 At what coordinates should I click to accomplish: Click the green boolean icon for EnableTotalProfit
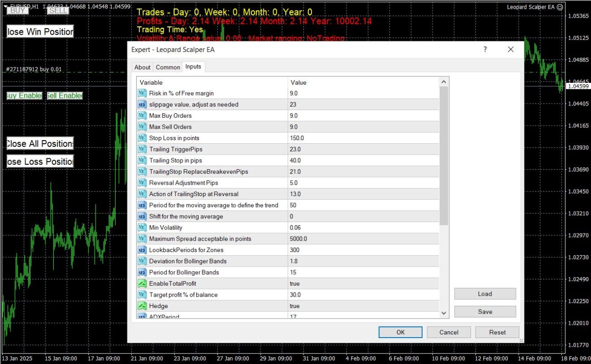pos(142,283)
